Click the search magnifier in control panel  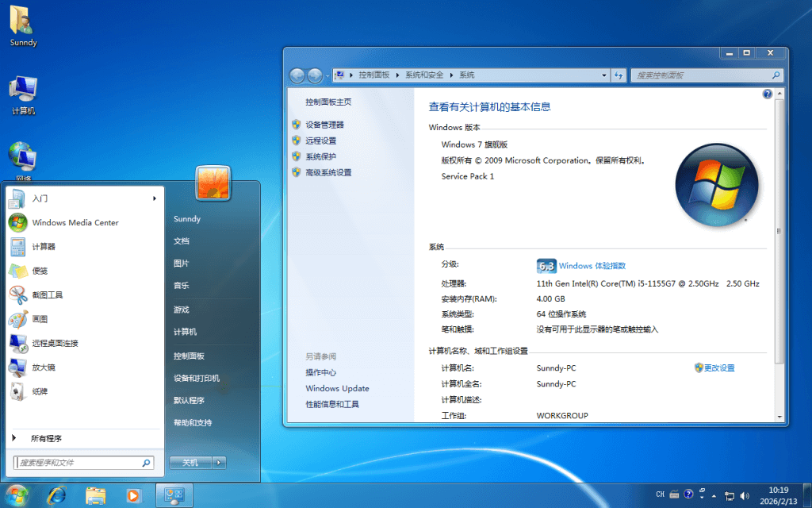tap(776, 75)
